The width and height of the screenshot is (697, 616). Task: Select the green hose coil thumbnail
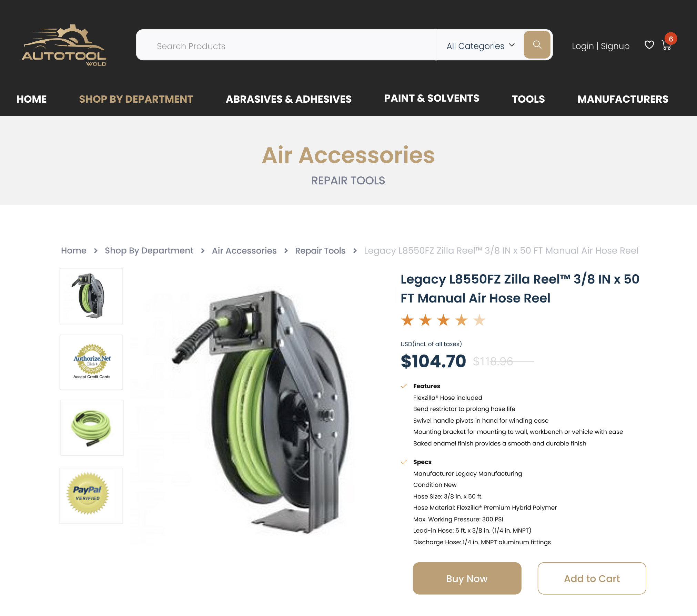tap(92, 428)
